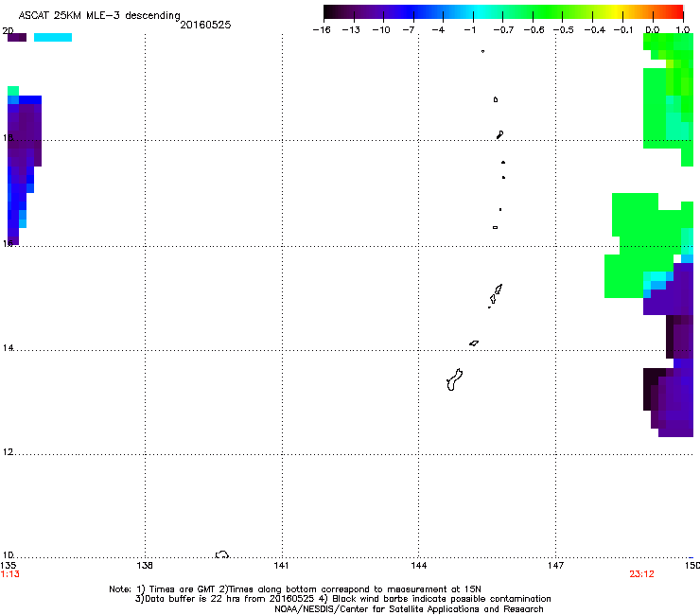Click the -0.5 color scale label
The image size is (700, 615).
(x=564, y=30)
